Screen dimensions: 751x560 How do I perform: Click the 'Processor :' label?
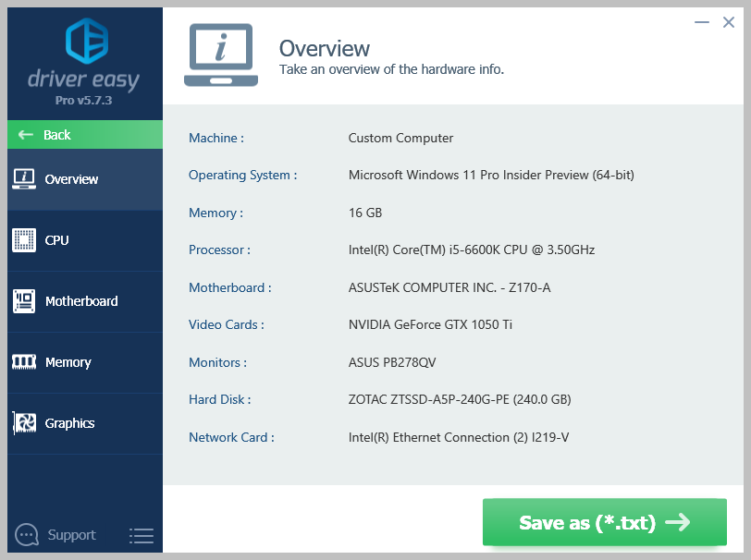coord(219,250)
